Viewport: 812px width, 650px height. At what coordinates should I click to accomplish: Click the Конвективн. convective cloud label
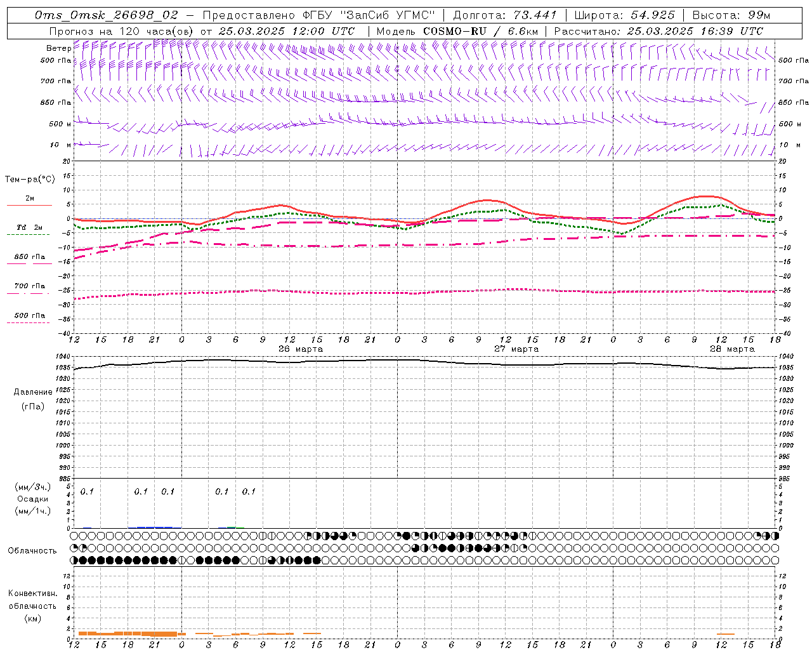coord(33,594)
